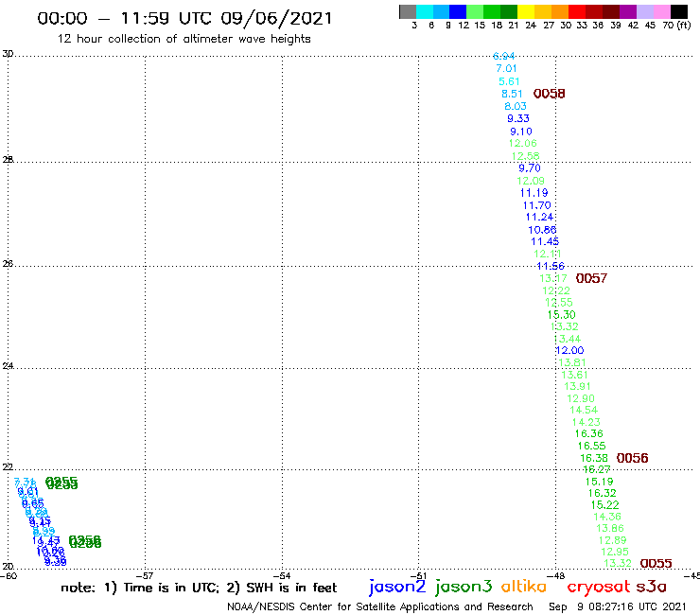Click the wave height value 13.17
This screenshot has height=615, width=700.
553,279
